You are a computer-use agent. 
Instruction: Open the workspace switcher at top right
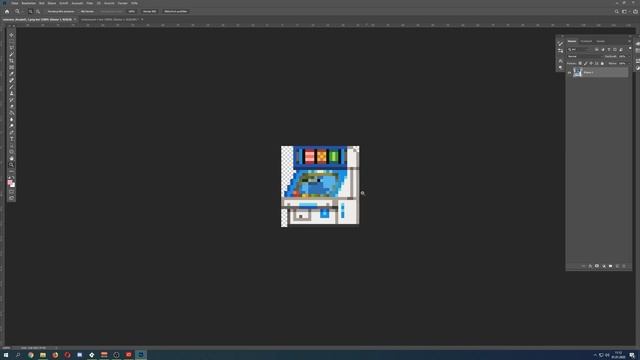coord(624,11)
